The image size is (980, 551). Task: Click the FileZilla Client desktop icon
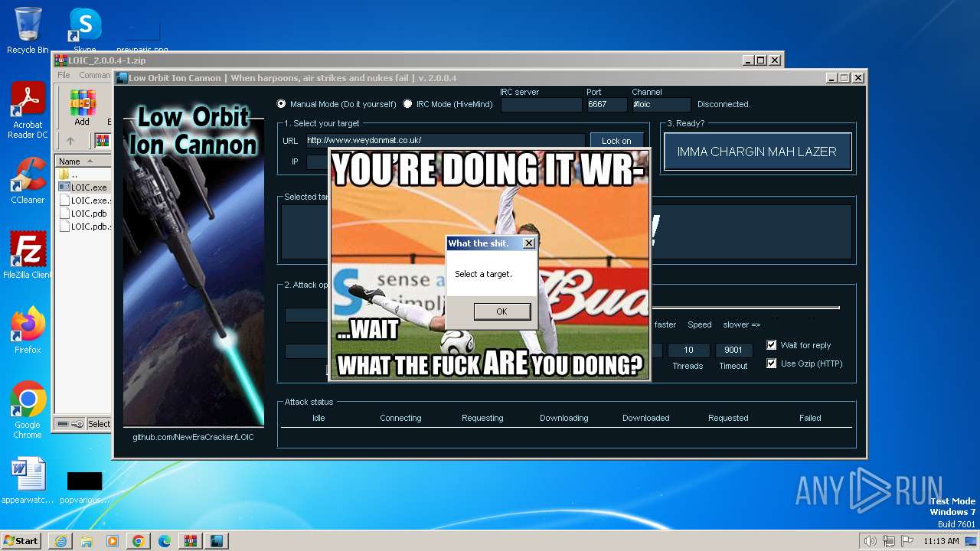click(28, 255)
